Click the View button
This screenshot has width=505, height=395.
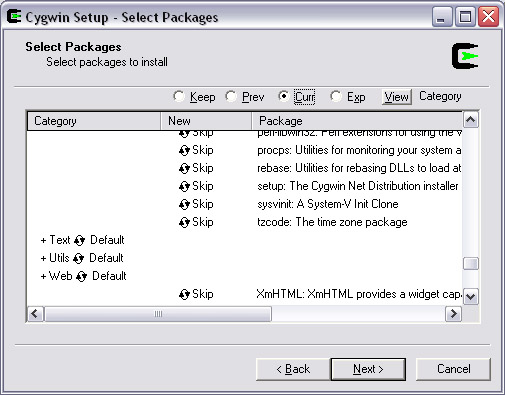click(397, 97)
